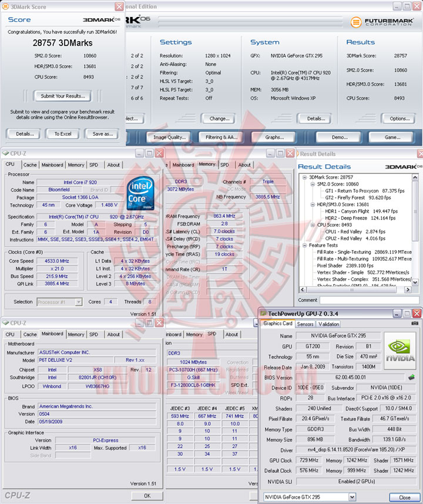
Task: Open the Cache tab in CPU-Z Processor window
Action: [30, 165]
